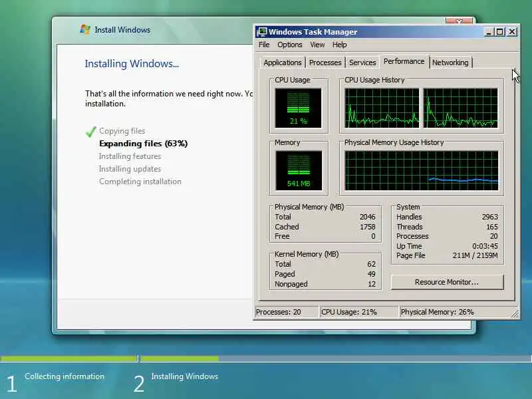Click the '1 Collecting information' stage label
Image resolution: width=532 pixels, height=399 pixels.
point(55,383)
